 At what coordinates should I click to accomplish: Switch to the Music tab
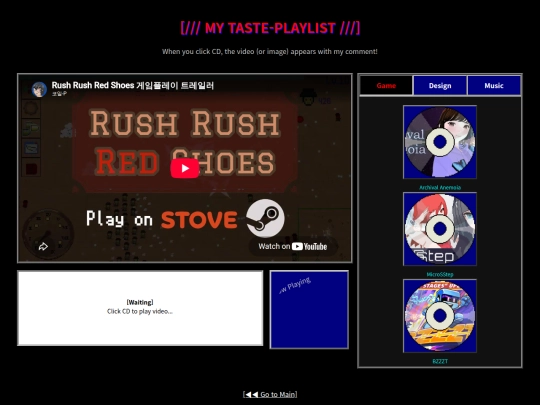tap(494, 85)
